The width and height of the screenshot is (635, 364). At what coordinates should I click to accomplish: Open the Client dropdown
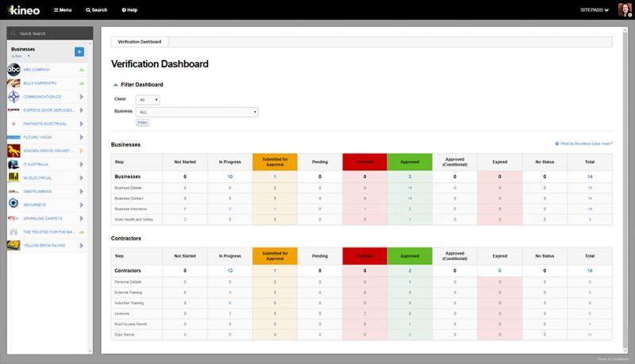pos(148,100)
